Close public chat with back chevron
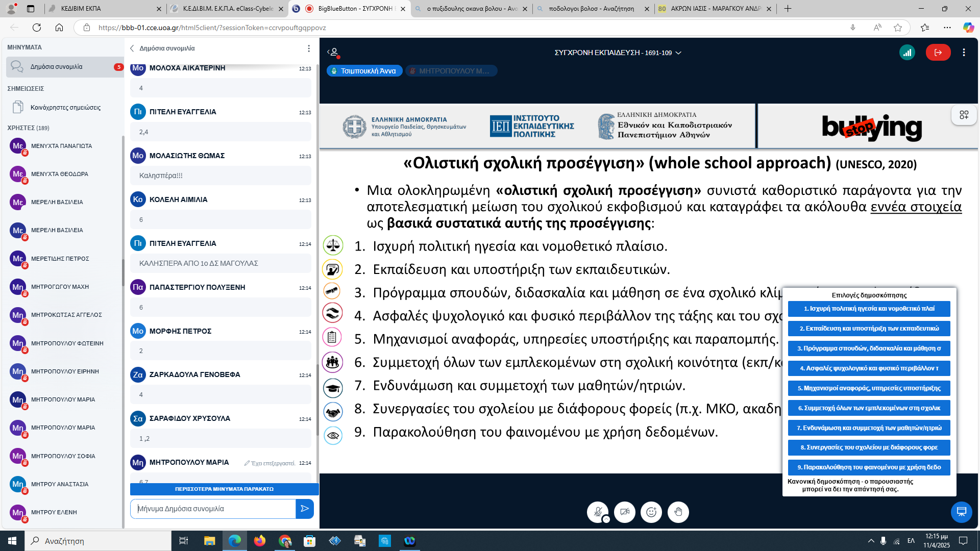 tap(132, 48)
